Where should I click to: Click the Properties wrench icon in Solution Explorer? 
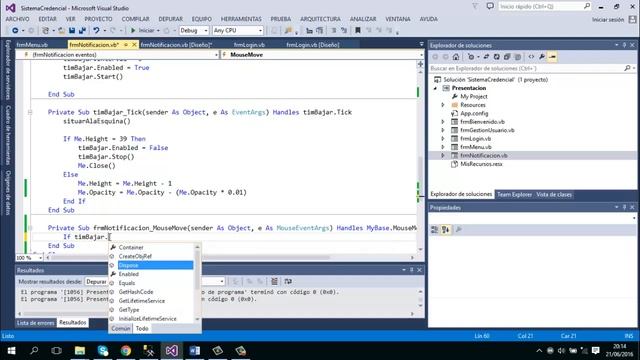[x=542, y=57]
